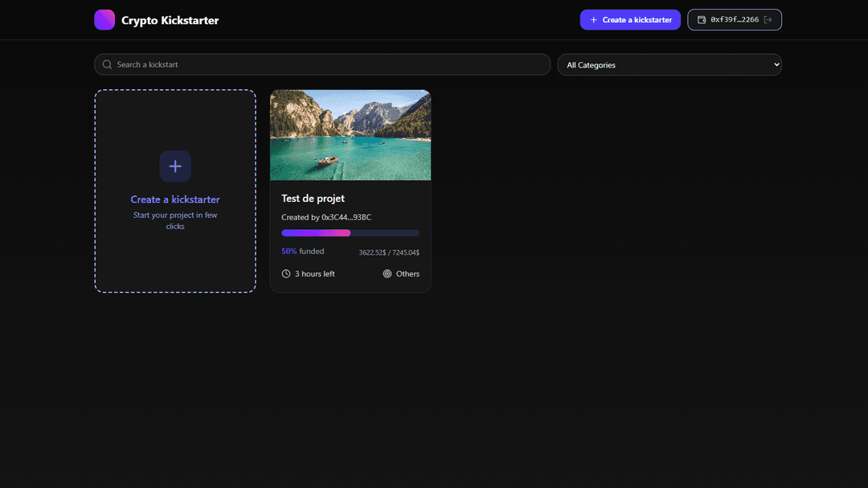Click the clock icon next to 3 hours left
Image resolution: width=868 pixels, height=488 pixels.
286,273
